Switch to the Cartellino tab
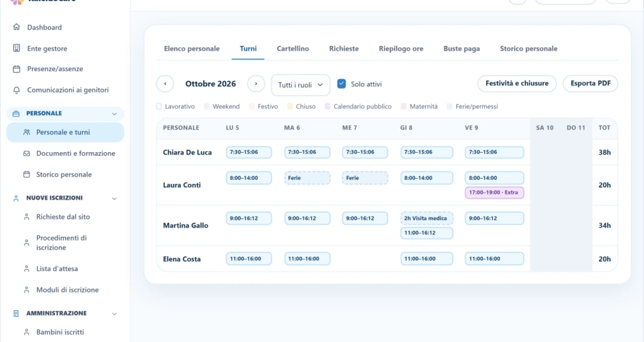This screenshot has width=644, height=342. pyautogui.click(x=293, y=48)
